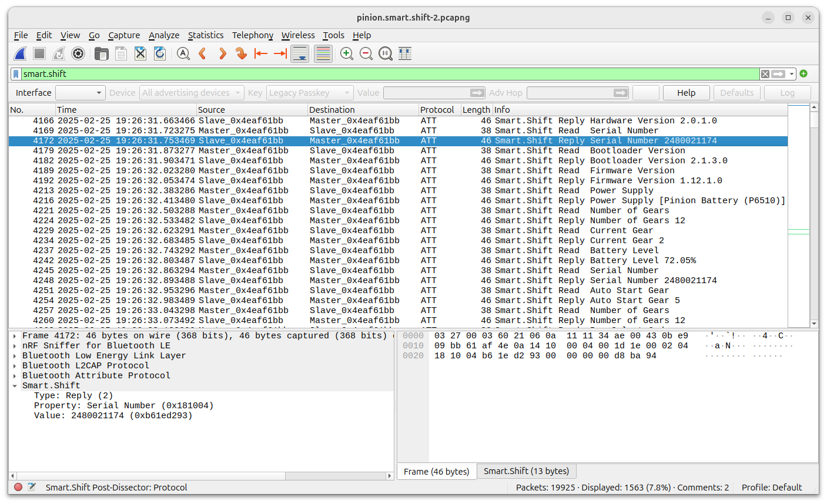Reload this capture file

(x=159, y=54)
